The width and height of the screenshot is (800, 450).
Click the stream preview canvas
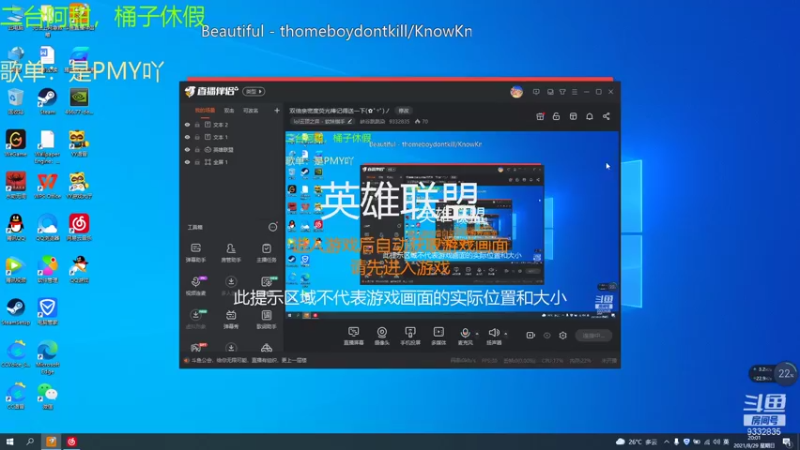452,224
